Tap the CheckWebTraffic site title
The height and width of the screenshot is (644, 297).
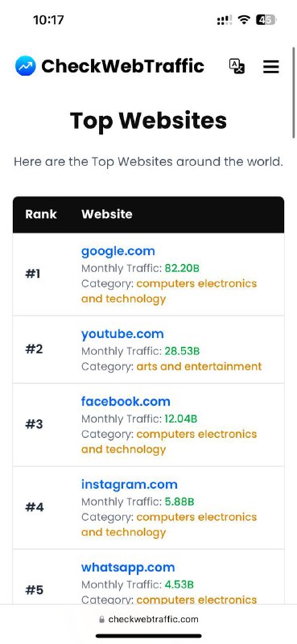click(x=122, y=66)
